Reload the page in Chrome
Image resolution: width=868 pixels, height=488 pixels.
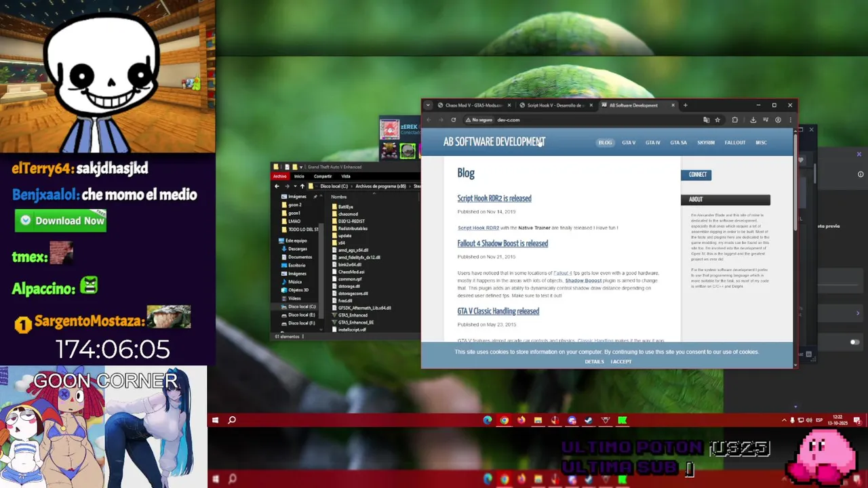coord(453,120)
